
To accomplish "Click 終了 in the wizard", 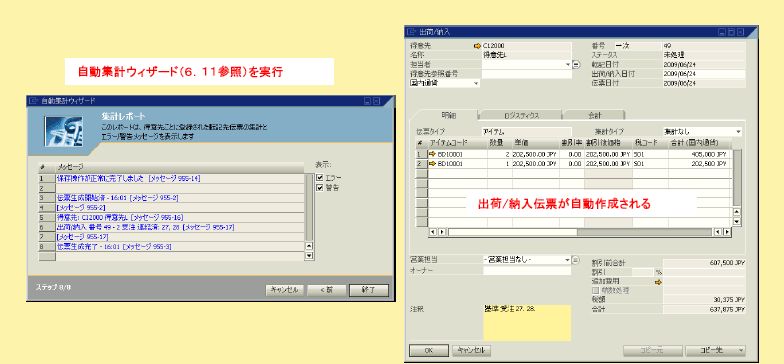I will [x=368, y=290].
